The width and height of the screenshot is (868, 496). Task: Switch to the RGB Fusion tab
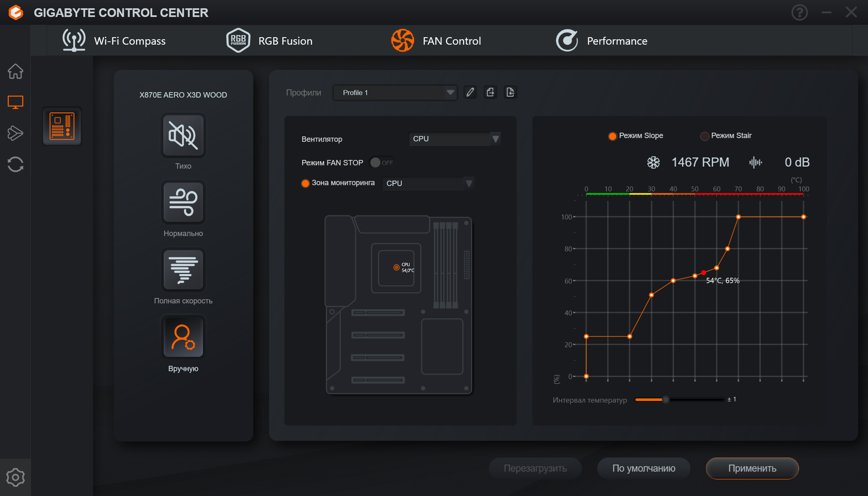click(269, 41)
